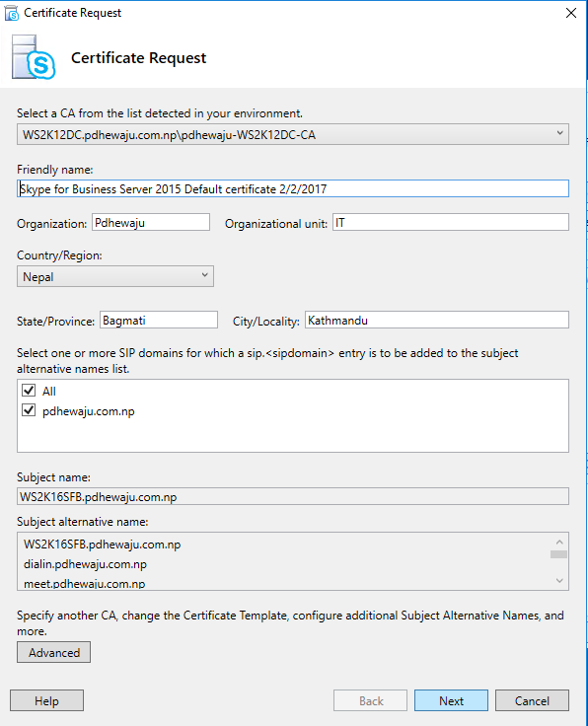Click the Organization field containing Pdhewaju
588x726 pixels.
point(151,222)
